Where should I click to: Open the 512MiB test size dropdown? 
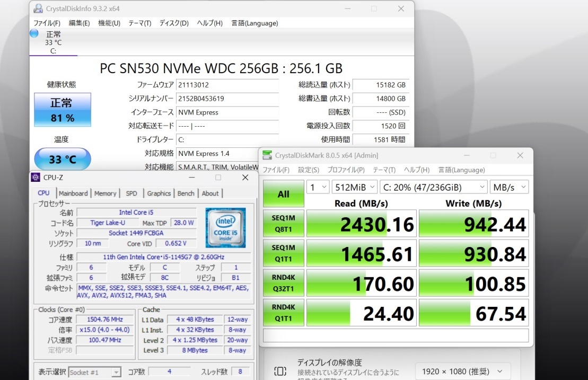tap(355, 187)
